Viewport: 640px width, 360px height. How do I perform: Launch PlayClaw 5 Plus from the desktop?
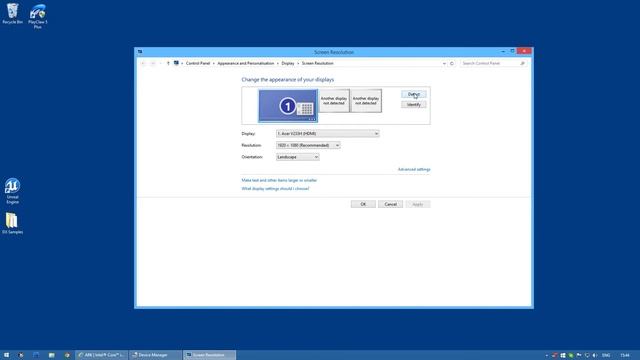coord(38,16)
